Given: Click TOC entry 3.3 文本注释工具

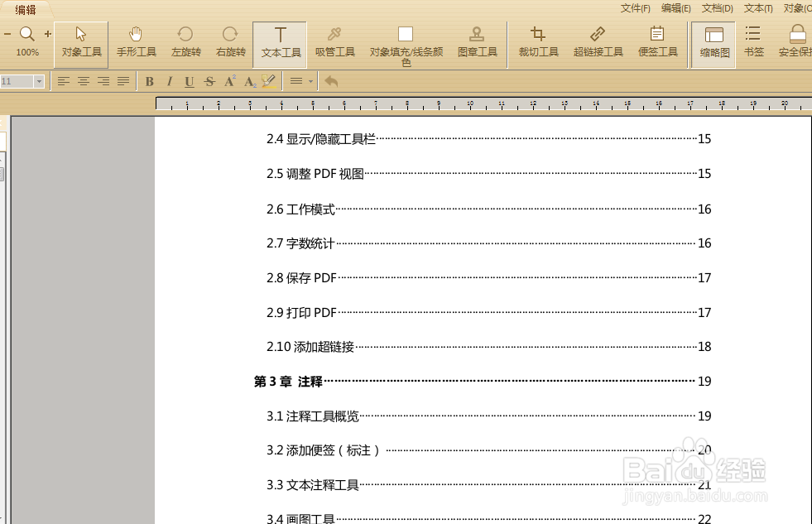Looking at the screenshot, I should [313, 485].
